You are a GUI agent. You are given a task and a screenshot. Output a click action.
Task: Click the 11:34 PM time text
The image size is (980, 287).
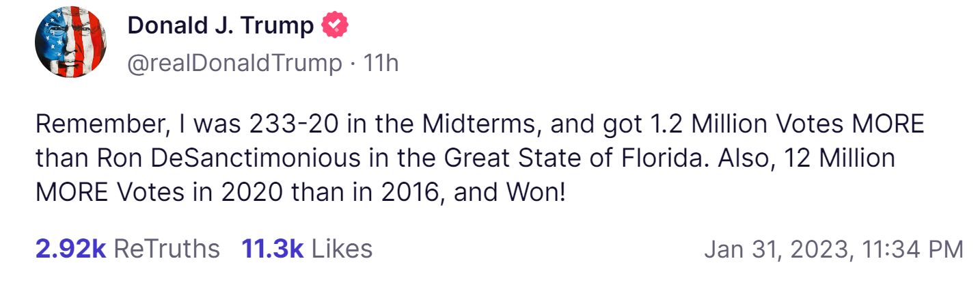912,249
